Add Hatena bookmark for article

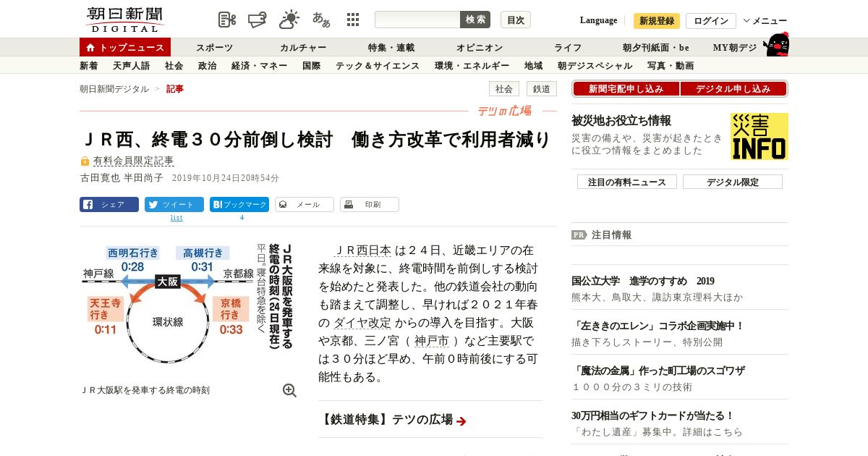coord(239,204)
